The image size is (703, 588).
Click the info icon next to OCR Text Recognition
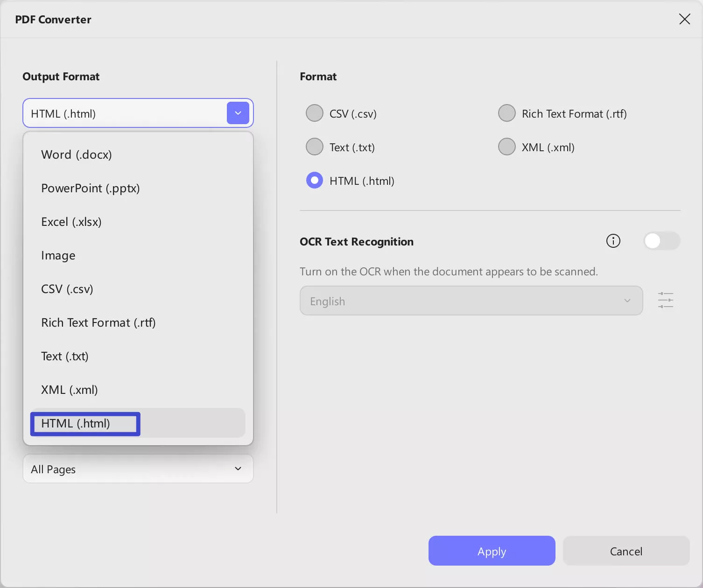point(613,241)
